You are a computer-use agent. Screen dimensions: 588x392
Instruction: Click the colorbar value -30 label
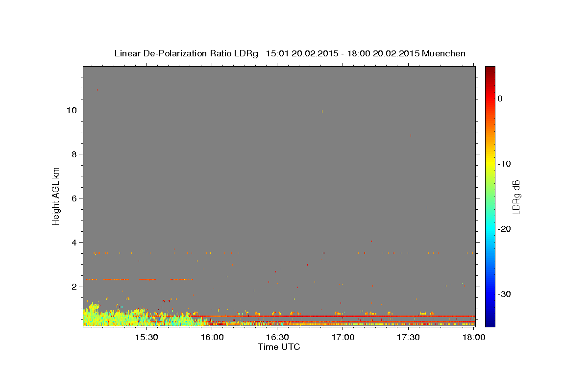(504, 294)
